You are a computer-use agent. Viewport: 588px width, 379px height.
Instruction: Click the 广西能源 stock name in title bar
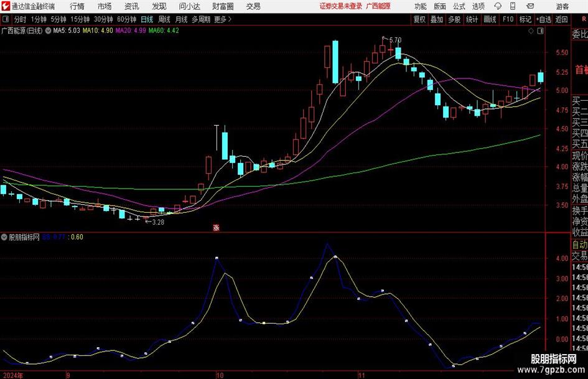click(378, 6)
